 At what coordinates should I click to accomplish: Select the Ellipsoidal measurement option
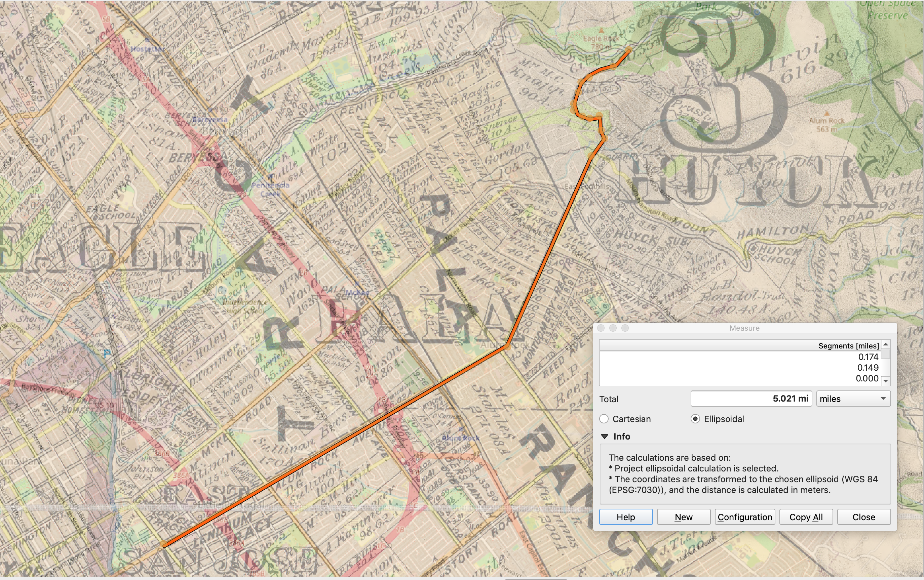[x=695, y=419]
